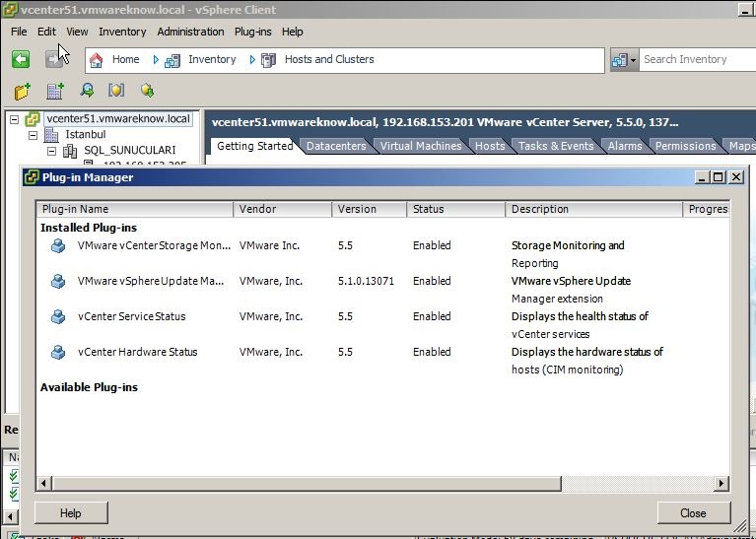Click the Storage Monitoring plug-in icon
Viewport: 756px width, 539px height.
point(58,246)
